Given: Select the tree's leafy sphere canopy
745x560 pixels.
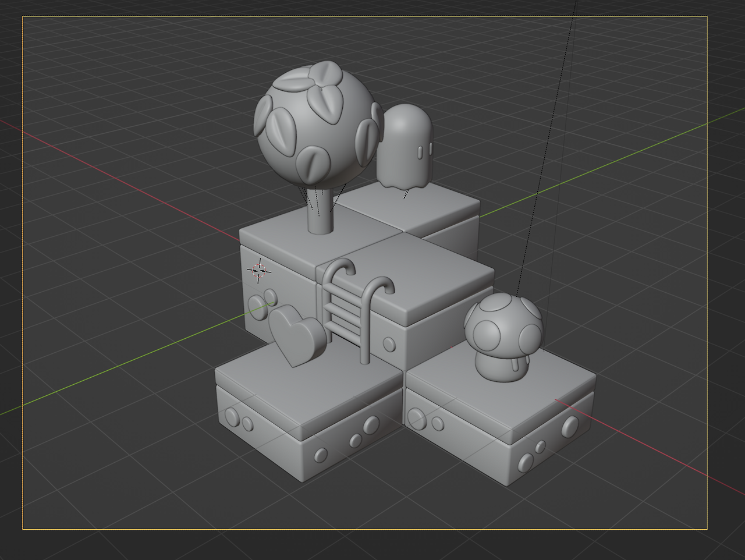Looking at the screenshot, I should point(318,125).
